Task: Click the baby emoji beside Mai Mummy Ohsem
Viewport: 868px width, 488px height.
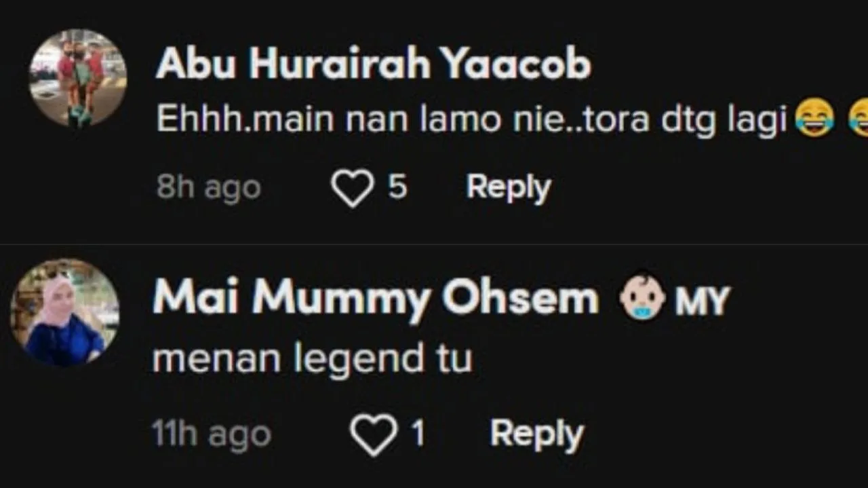Action: 641,299
